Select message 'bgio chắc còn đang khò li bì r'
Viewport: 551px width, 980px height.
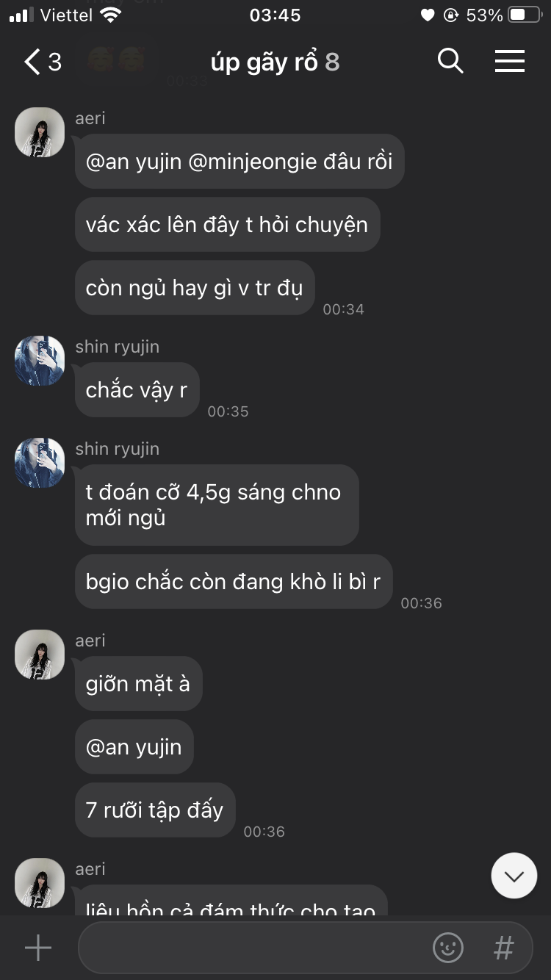pos(234,582)
